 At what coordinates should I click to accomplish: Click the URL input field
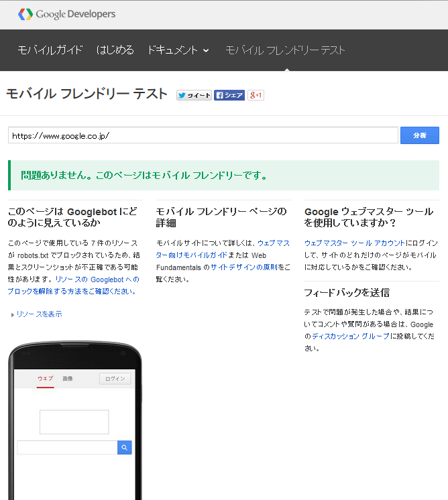(x=203, y=135)
